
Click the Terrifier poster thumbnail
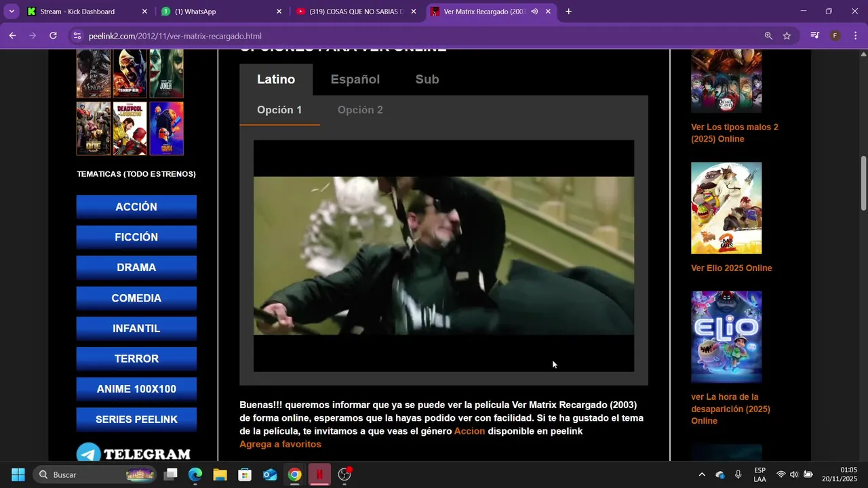click(130, 73)
